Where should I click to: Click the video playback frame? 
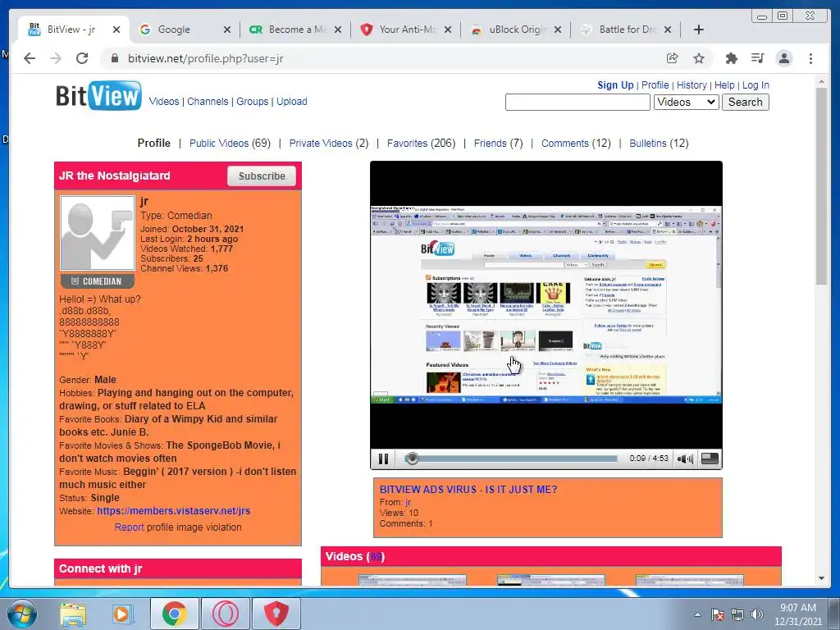546,305
